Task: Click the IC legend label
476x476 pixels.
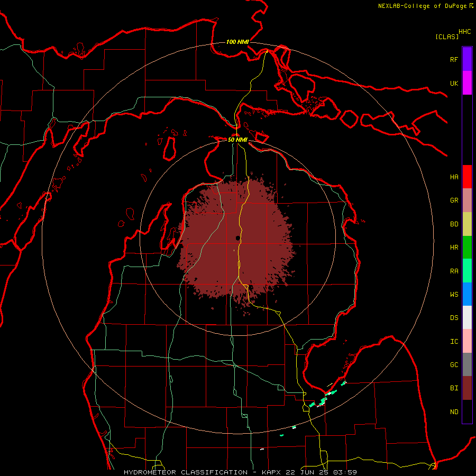Action: 454,342
